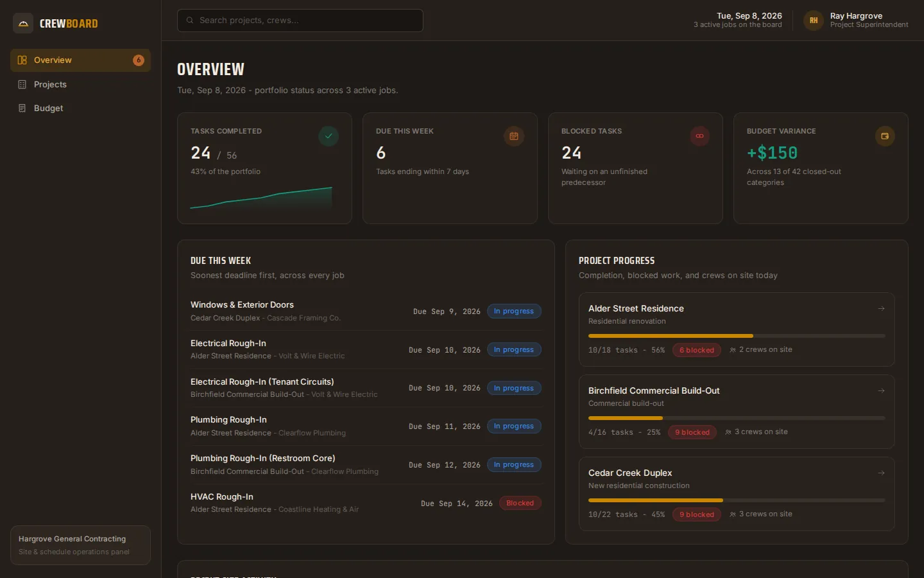The height and width of the screenshot is (578, 924).
Task: Click In progress badge for Windows & Exterior Doors
Action: click(x=514, y=311)
